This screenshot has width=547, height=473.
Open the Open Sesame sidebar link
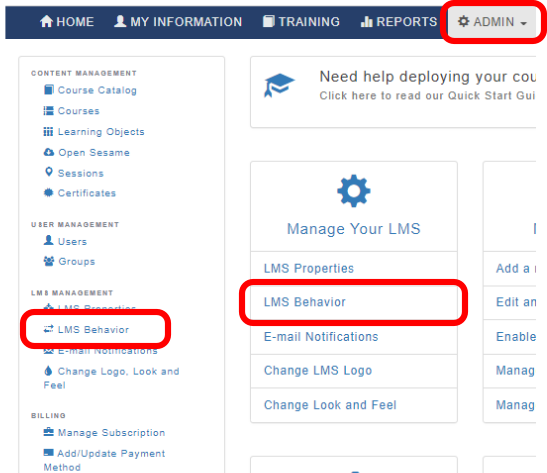[94, 152]
